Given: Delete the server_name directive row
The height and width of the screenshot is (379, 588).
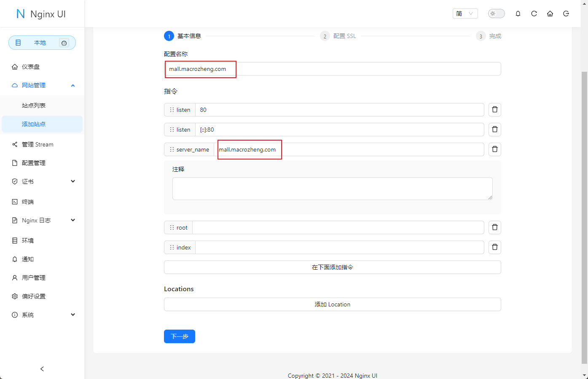Looking at the screenshot, I should click(x=495, y=149).
